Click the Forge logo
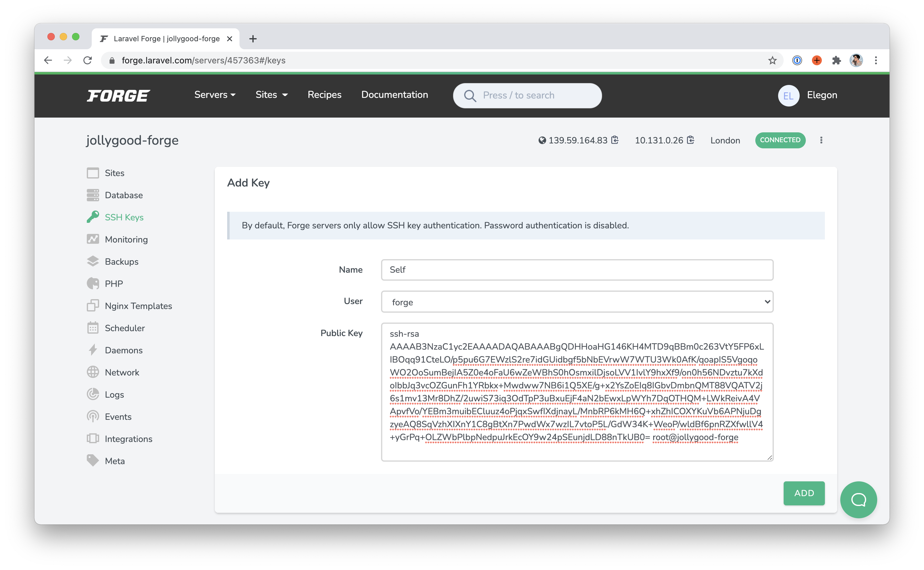Screen dimensions: 924x570 pyautogui.click(x=119, y=96)
